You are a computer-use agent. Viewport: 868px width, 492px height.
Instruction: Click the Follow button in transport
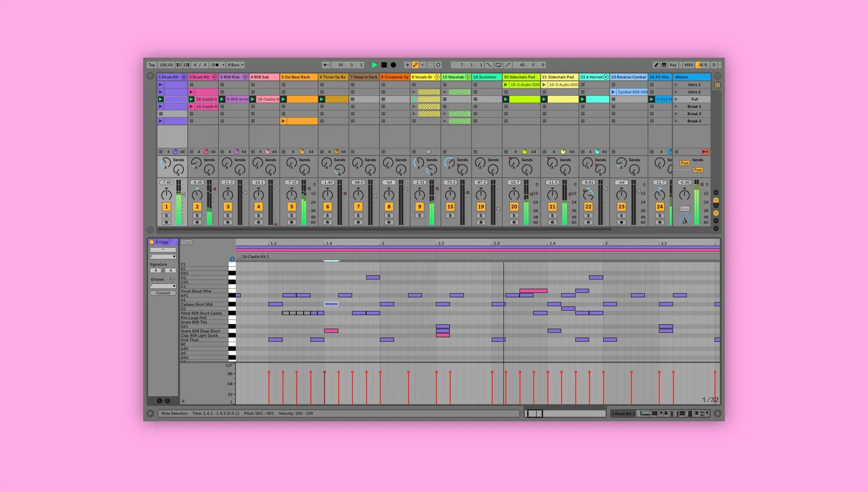click(x=326, y=65)
